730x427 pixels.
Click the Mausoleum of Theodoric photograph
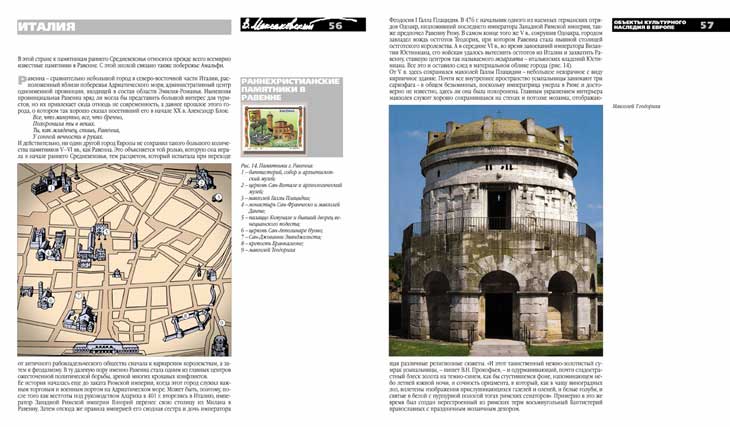(496, 230)
